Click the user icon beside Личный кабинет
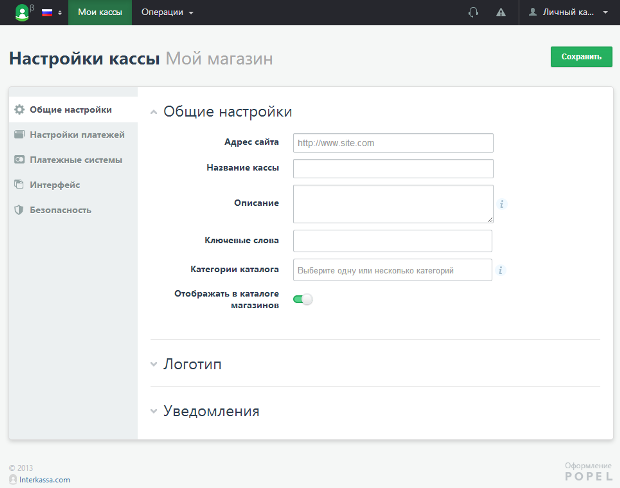The image size is (620, 488). pos(533,12)
